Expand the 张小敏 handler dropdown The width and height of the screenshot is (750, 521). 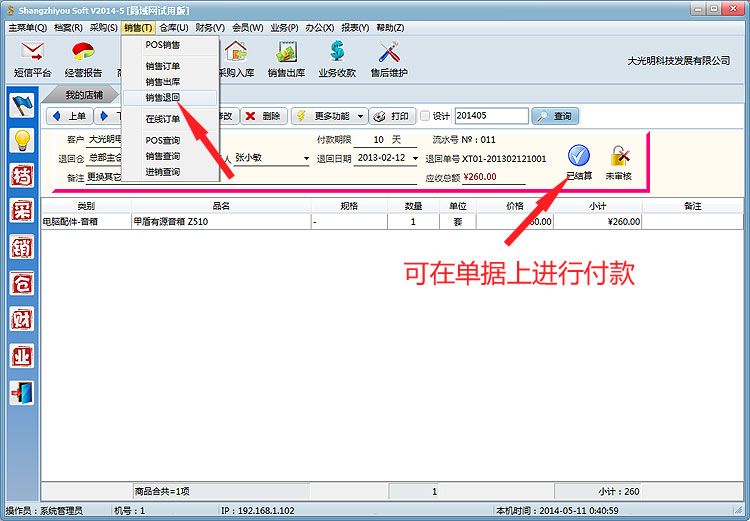(x=306, y=158)
